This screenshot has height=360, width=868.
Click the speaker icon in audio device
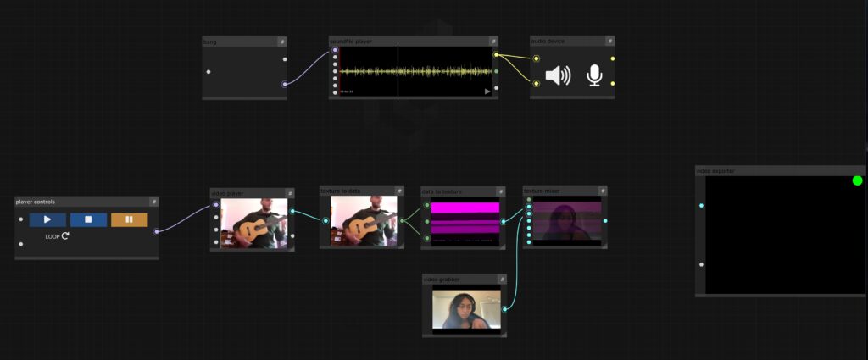tap(558, 75)
